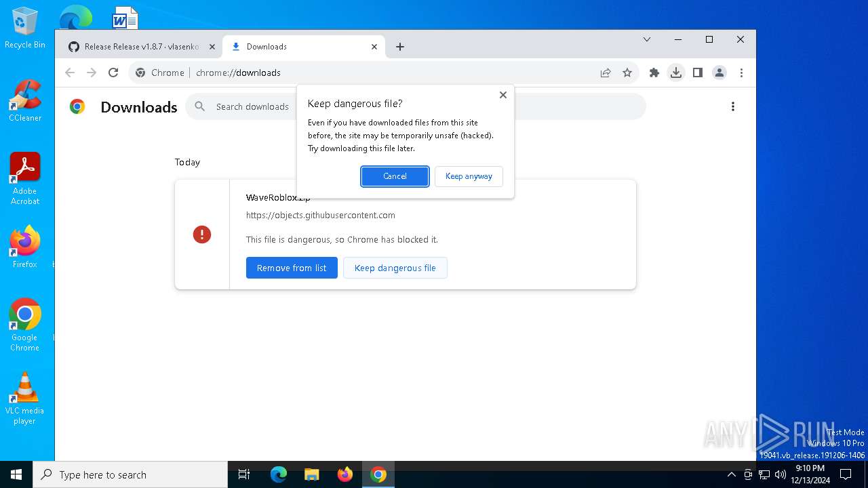The height and width of the screenshot is (488, 868).
Task: Click the githubusercontent source link
Action: click(321, 215)
